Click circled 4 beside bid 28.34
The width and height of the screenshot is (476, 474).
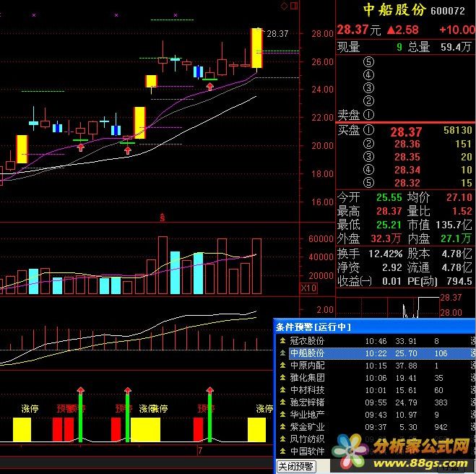(x=368, y=170)
